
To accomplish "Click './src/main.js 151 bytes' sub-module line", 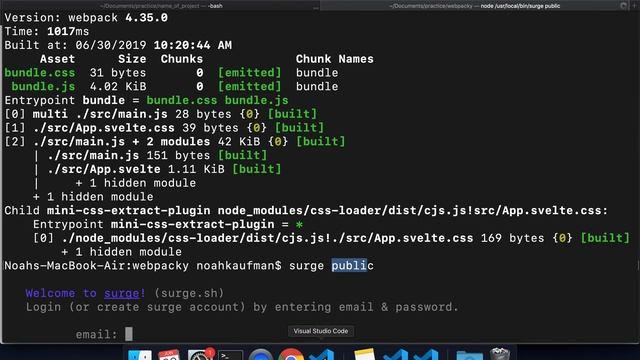I will click(128, 156).
